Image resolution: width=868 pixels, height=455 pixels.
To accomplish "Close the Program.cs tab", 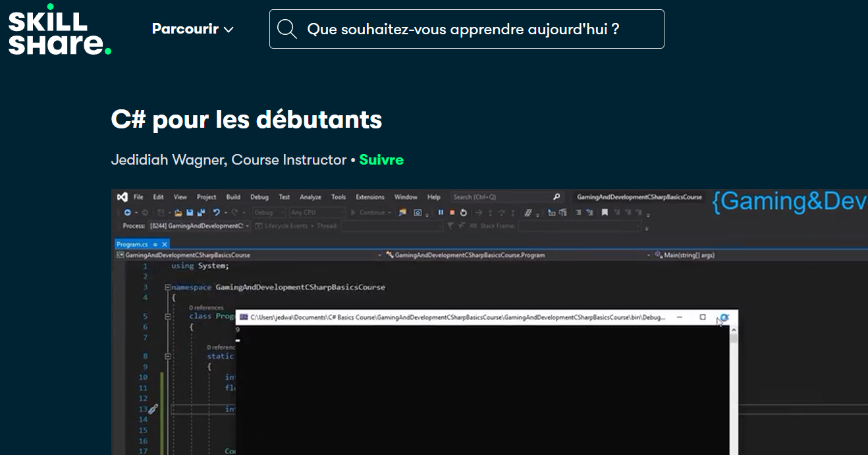I will (165, 244).
